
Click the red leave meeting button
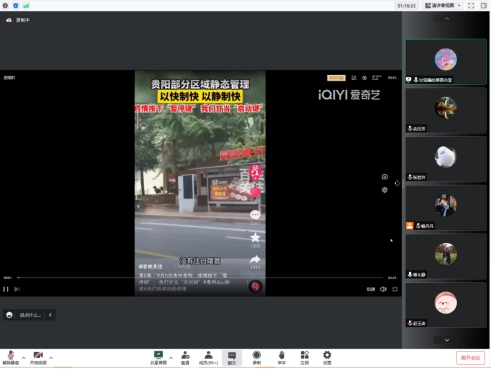coord(470,358)
